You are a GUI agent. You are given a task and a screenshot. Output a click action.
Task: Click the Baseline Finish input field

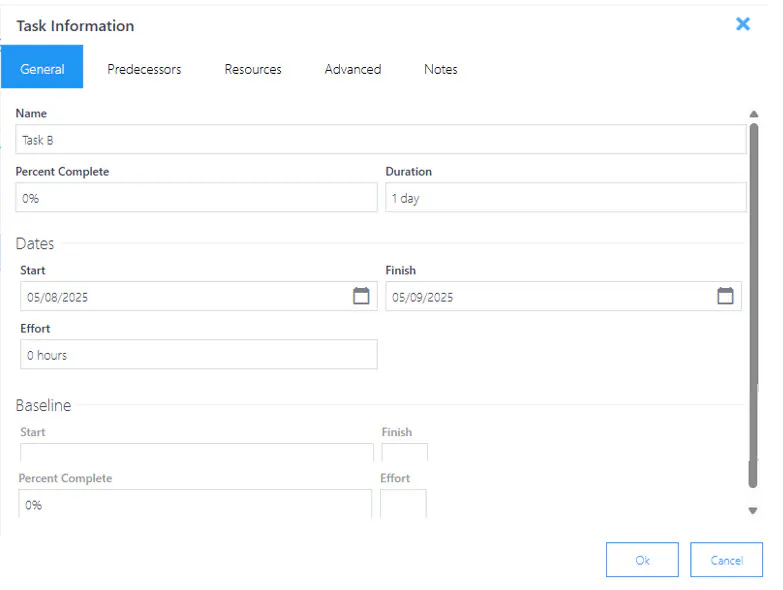pos(404,452)
